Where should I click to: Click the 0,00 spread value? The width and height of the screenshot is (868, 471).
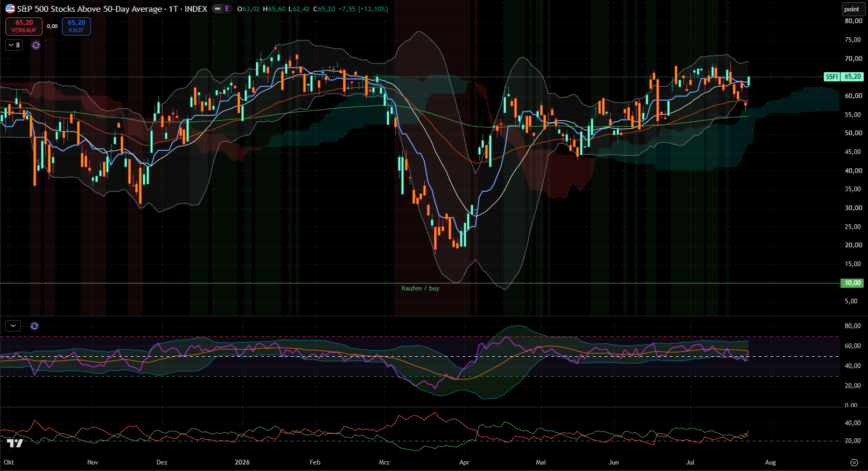point(52,26)
